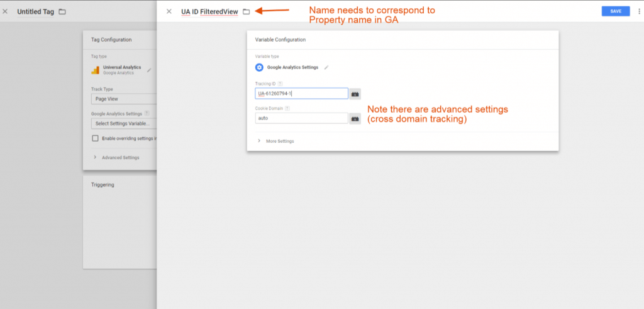The width and height of the screenshot is (644, 309).
Task: Rename the Untitled Tag title
Action: point(35,12)
